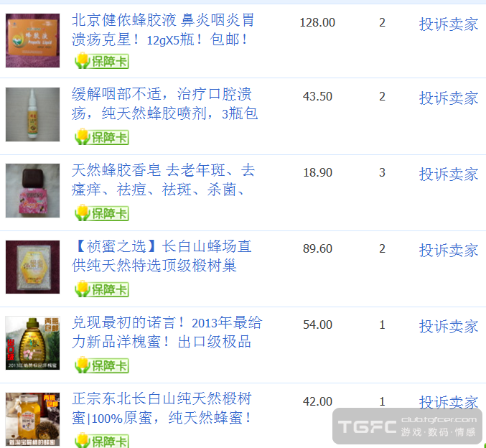Click 保障卡 badge under 祯蜜之选 item
Viewport: 486px width, 448px height.
tap(102, 289)
